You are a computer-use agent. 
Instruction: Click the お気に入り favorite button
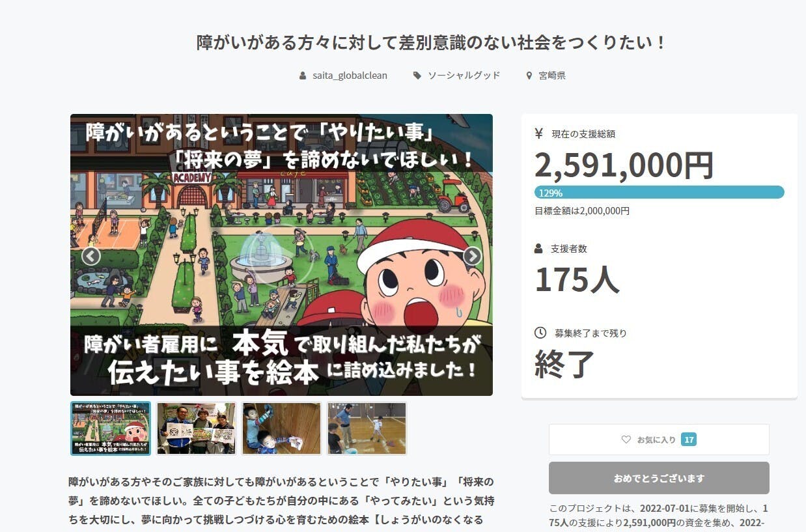(659, 440)
